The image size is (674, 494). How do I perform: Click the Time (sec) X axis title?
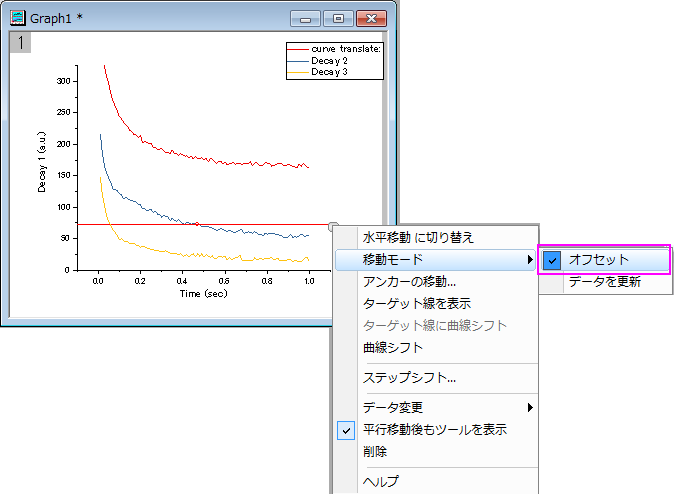pos(203,294)
